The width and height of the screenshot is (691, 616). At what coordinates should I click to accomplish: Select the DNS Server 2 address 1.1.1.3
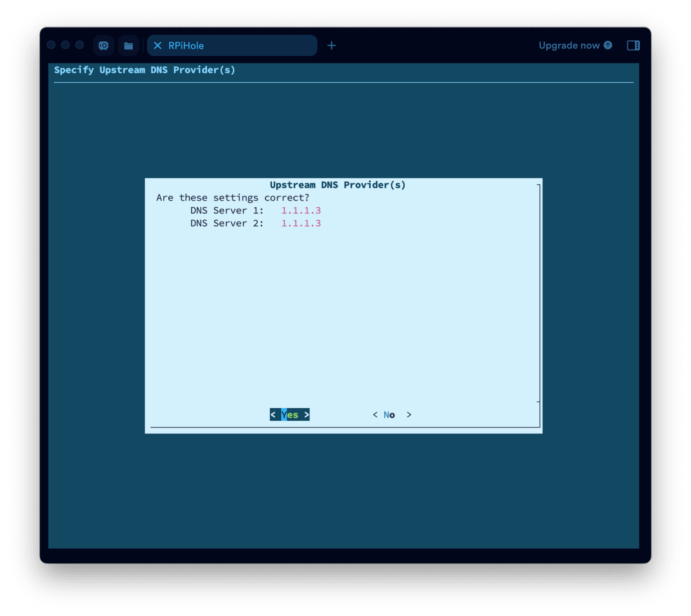pos(301,223)
